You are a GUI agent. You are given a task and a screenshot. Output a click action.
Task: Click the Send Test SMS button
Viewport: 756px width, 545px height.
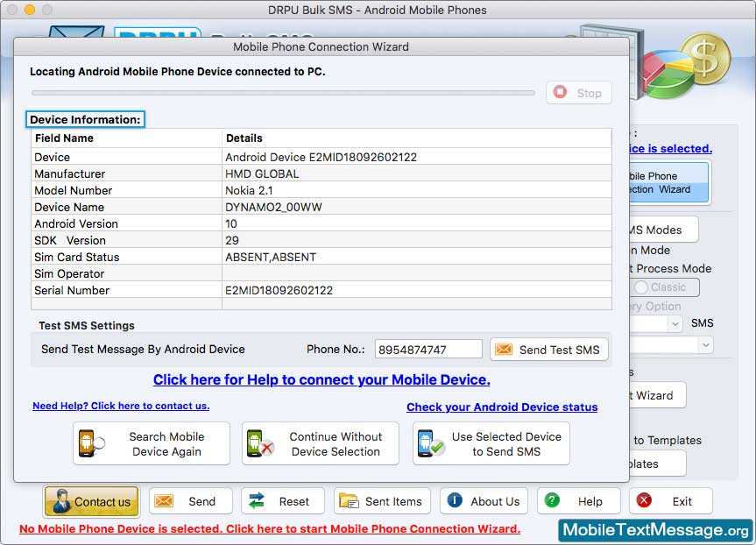point(549,350)
